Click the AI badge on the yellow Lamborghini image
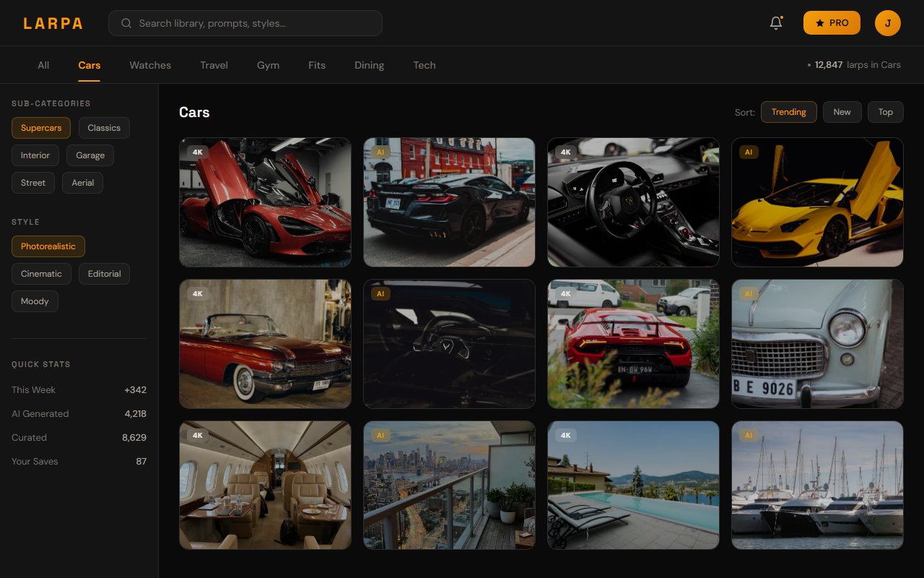Screen dimensions: 924x578 click(749, 152)
